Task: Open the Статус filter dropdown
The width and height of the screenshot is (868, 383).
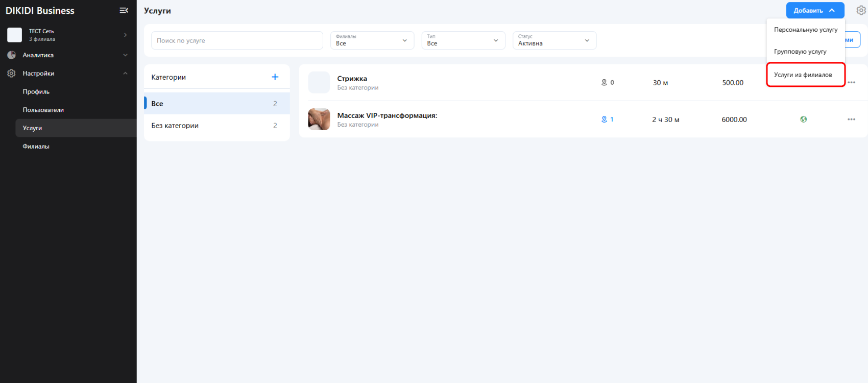Action: point(554,40)
